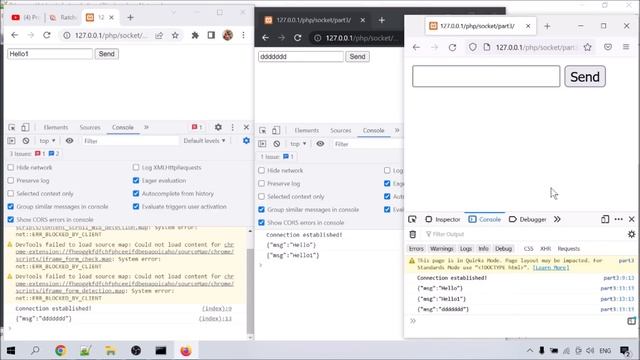This screenshot has width=640, height=360.
Task: Save to Pocket icon in Firefox
Action: [x=608, y=47]
